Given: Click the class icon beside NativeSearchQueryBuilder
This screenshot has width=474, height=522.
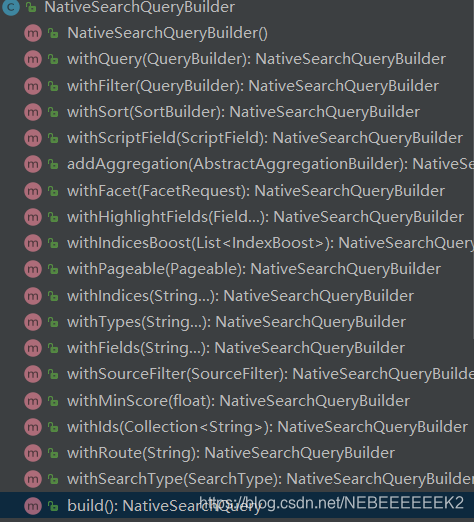Looking at the screenshot, I should click(x=11, y=7).
